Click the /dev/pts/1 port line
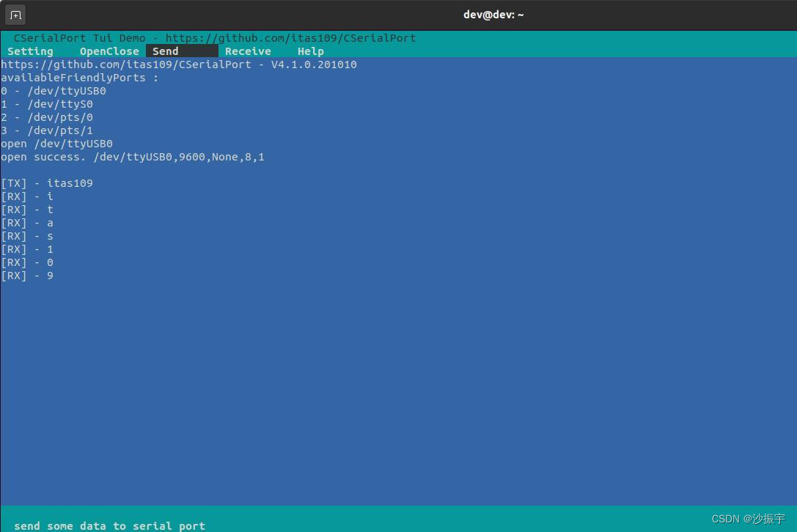This screenshot has width=797, height=532. 46,130
